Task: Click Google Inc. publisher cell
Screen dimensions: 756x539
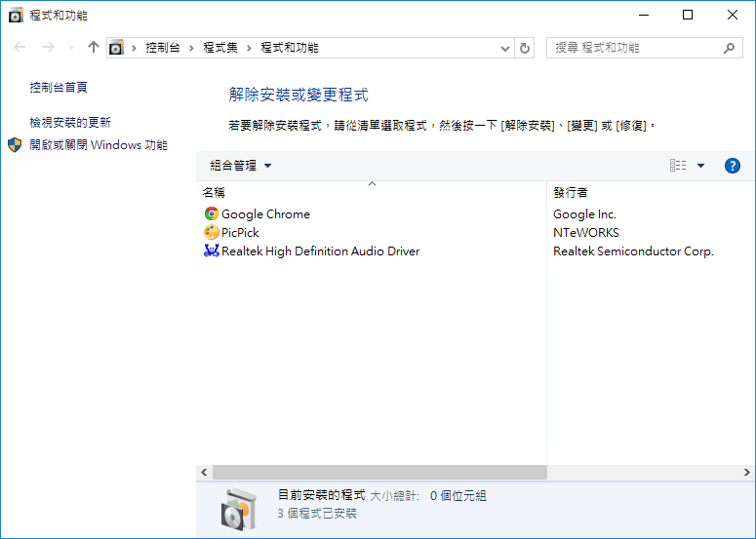Action: (584, 213)
